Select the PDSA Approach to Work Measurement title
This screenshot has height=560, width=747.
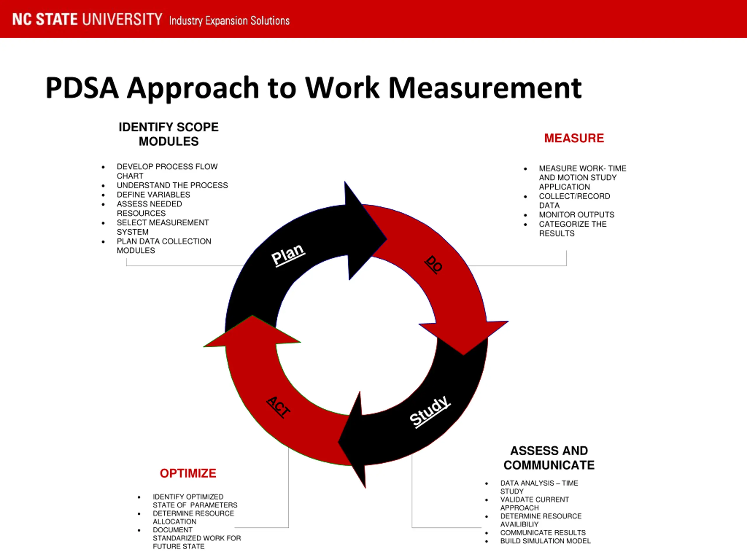tap(313, 88)
